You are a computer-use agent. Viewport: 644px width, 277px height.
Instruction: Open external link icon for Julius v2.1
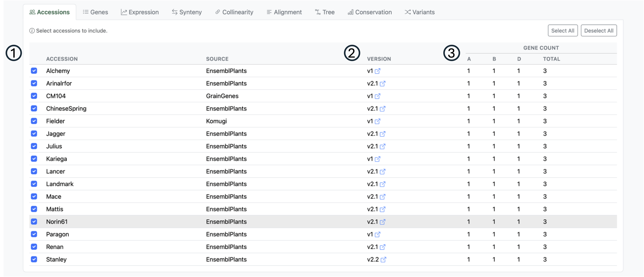pyautogui.click(x=382, y=146)
